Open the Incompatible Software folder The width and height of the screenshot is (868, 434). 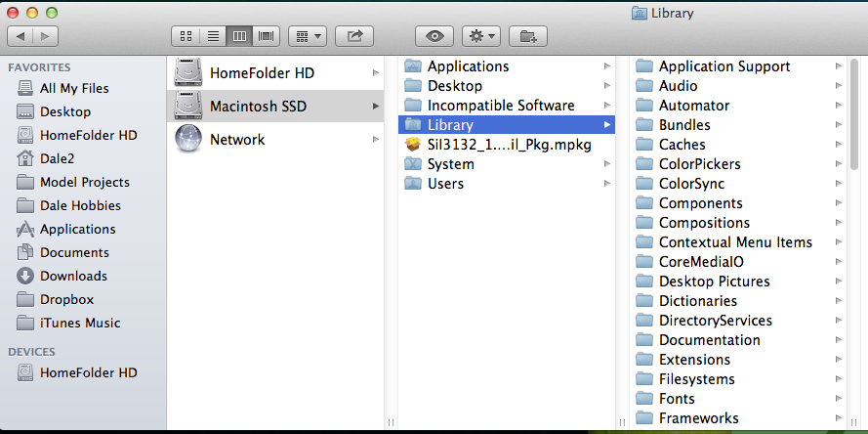pos(507,106)
